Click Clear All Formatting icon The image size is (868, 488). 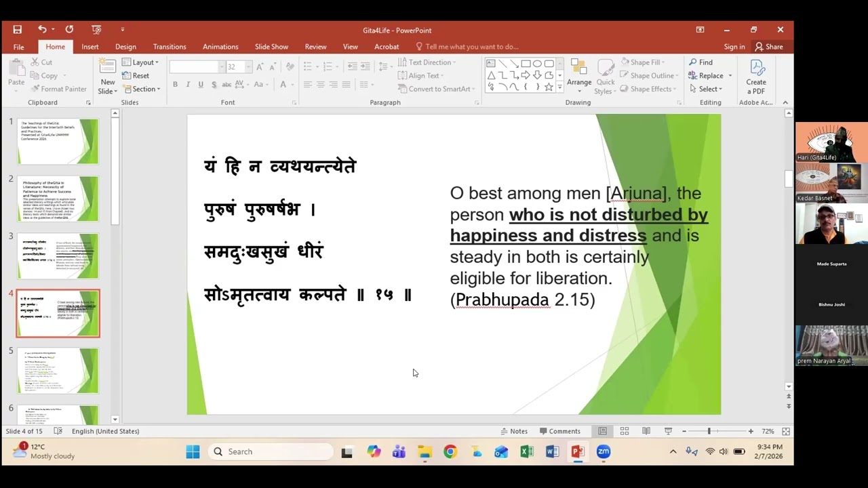[x=290, y=66]
